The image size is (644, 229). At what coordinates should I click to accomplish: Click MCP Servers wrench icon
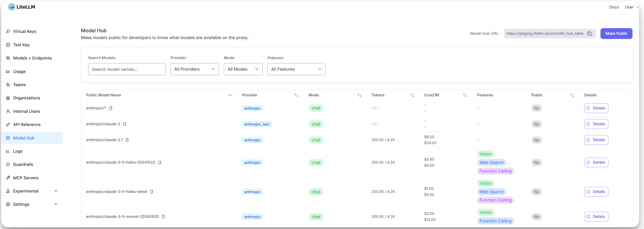coord(8,178)
